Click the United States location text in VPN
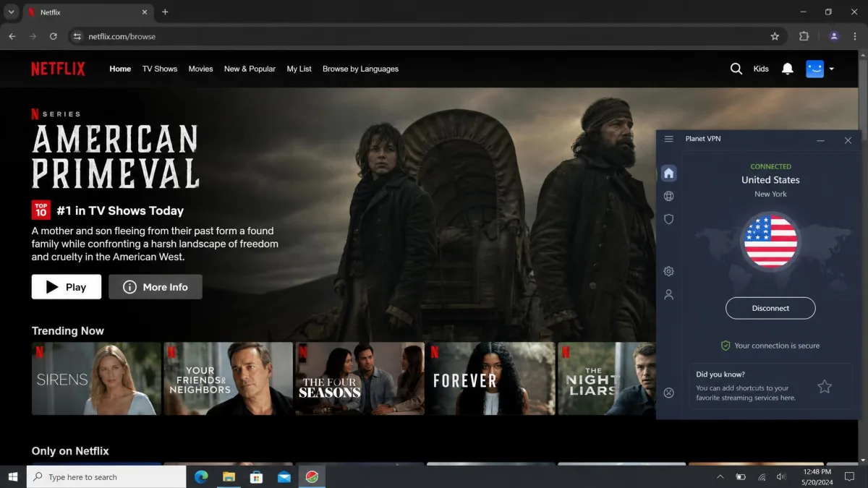 (770, 180)
